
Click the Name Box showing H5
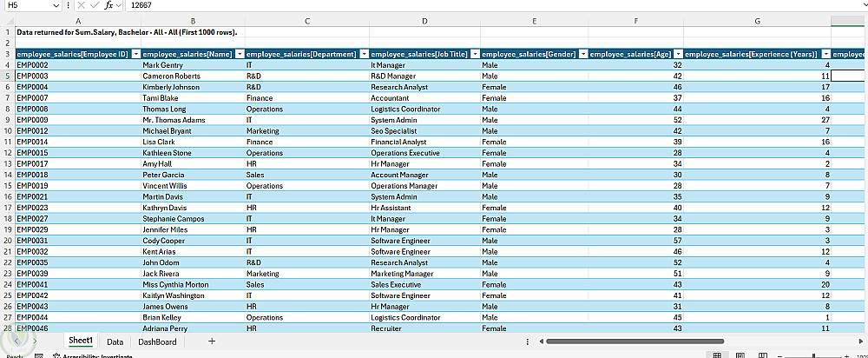pyautogui.click(x=29, y=5)
